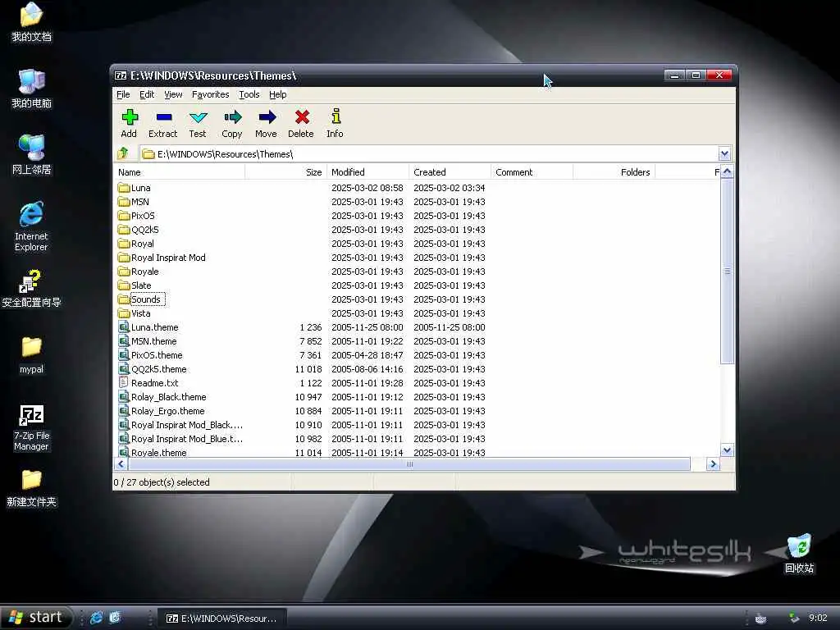The height and width of the screenshot is (630, 840).
Task: Open 安全配置向导 desktop shortcut
Action: [32, 289]
